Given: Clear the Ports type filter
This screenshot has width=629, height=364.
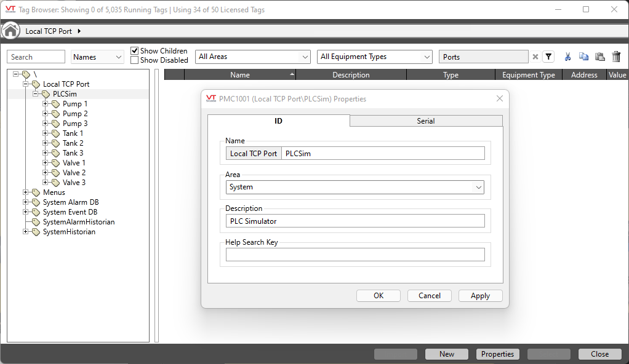Looking at the screenshot, I should [x=535, y=57].
